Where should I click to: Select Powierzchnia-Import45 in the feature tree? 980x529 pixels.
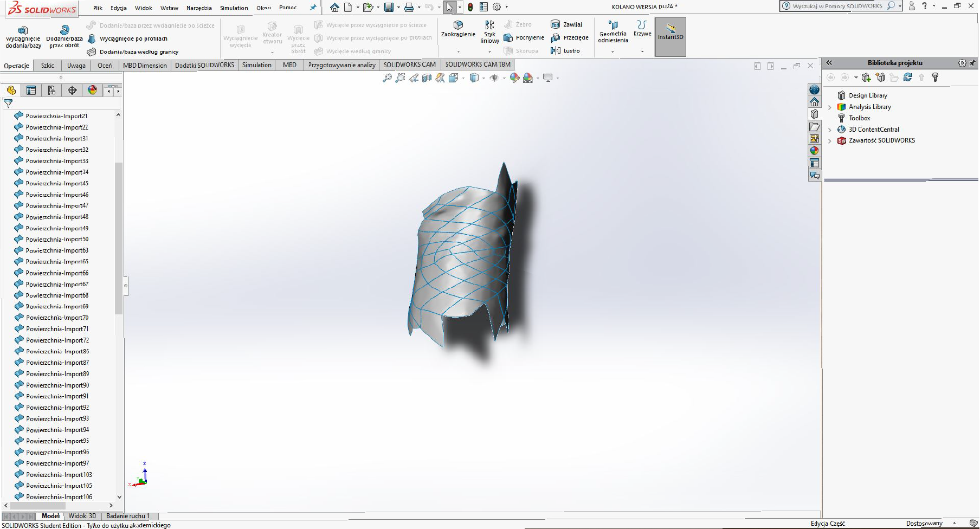click(56, 183)
